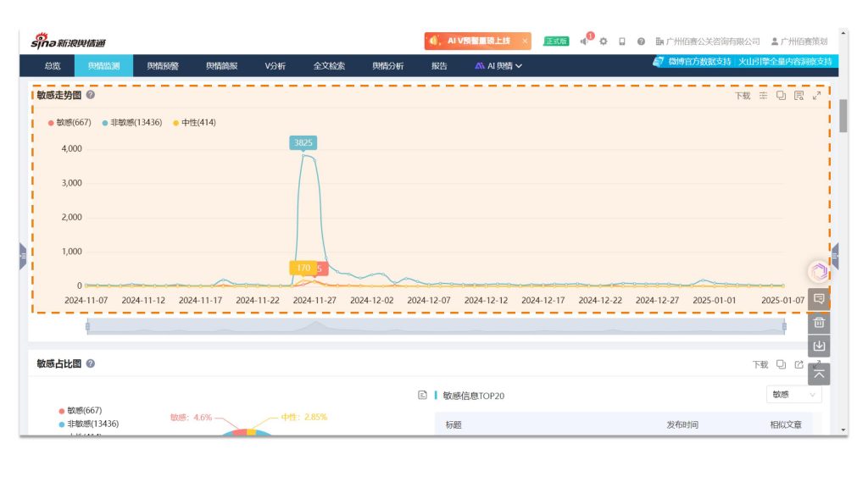Viewport: 868px width, 488px height.
Task: Open the AI assistant hexagon floating icon
Action: pos(820,271)
